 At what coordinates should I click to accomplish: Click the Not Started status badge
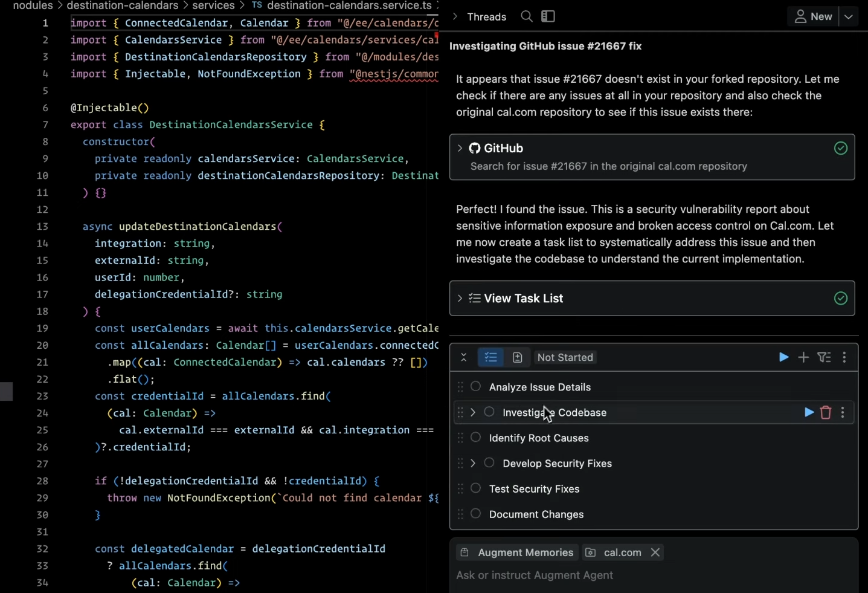pos(565,357)
